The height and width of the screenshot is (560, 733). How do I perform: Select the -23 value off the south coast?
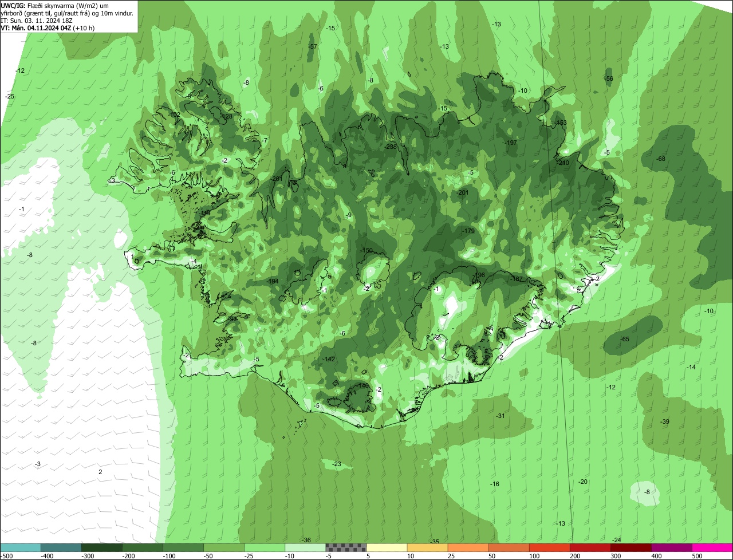336,464
